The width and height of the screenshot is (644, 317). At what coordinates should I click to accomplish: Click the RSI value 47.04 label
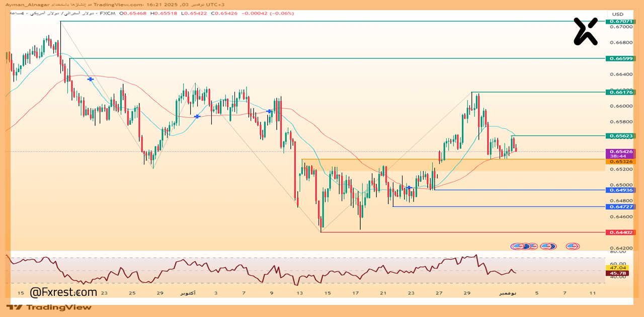(x=618, y=267)
